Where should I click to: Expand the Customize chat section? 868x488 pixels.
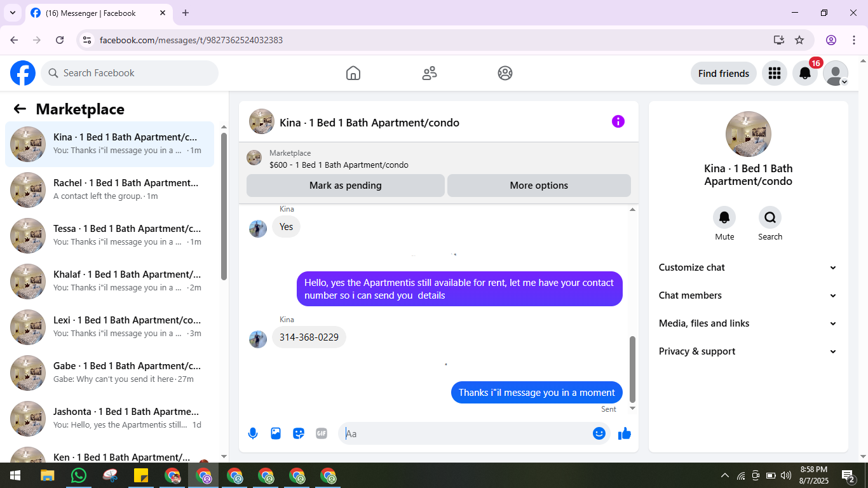pos(748,268)
